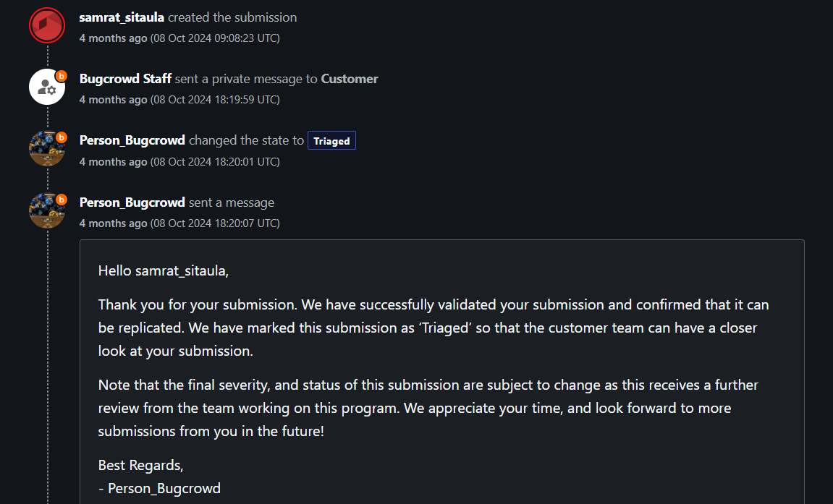Click orange badge on 'sent a message' avatar
Image resolution: width=833 pixels, height=504 pixels.
[62, 199]
